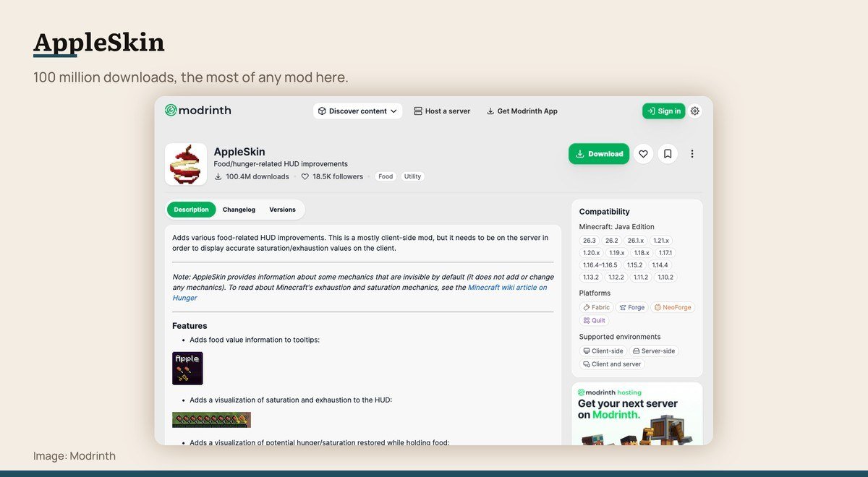
Task: Select the 1.15.2 version tag
Action: coord(634,265)
